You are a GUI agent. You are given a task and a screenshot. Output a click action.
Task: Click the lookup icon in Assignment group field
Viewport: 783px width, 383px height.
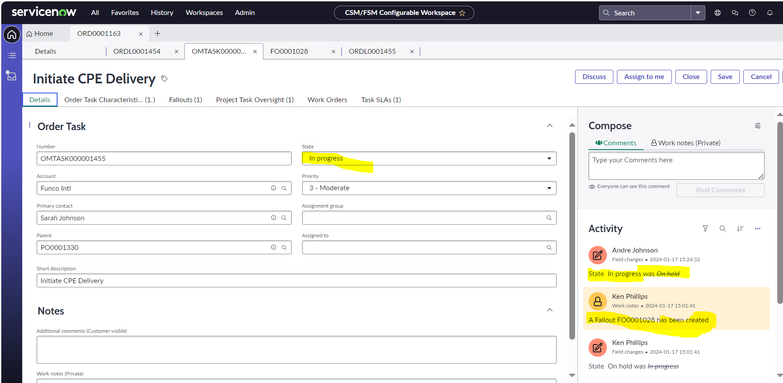point(549,218)
